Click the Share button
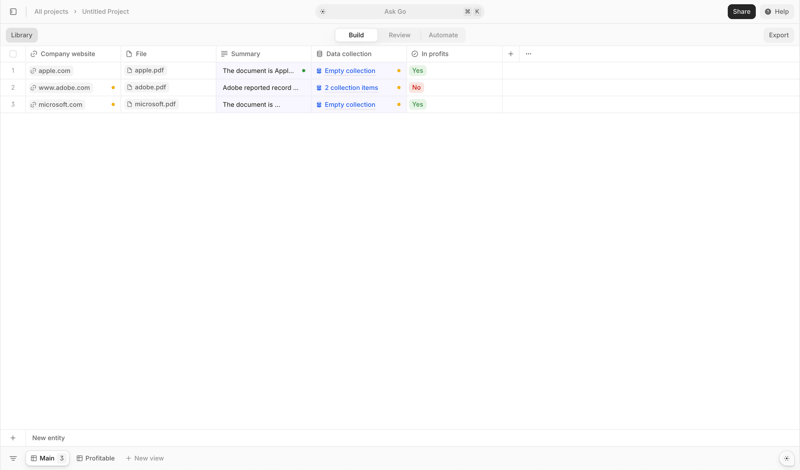The height and width of the screenshot is (470, 800). click(741, 11)
